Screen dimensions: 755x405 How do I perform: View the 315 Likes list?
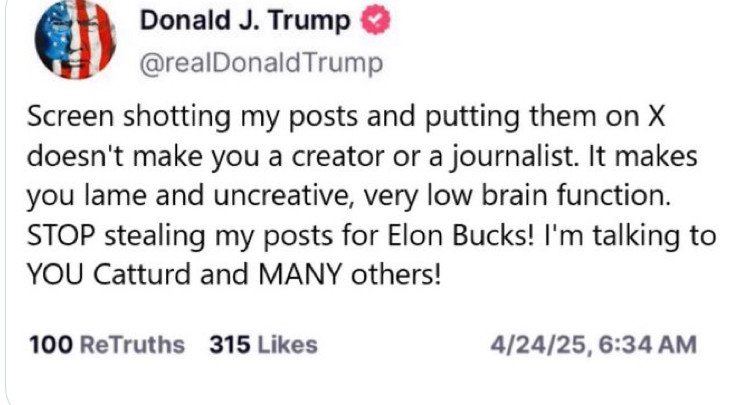click(x=263, y=345)
